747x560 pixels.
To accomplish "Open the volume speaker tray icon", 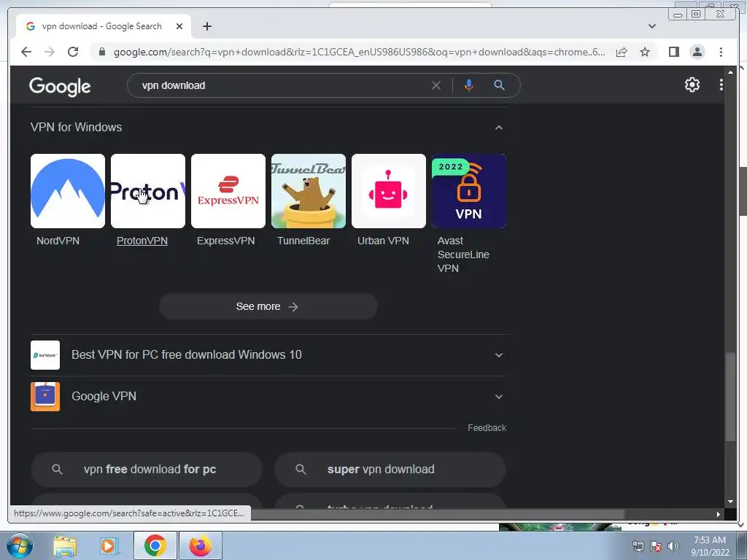I will tap(673, 546).
